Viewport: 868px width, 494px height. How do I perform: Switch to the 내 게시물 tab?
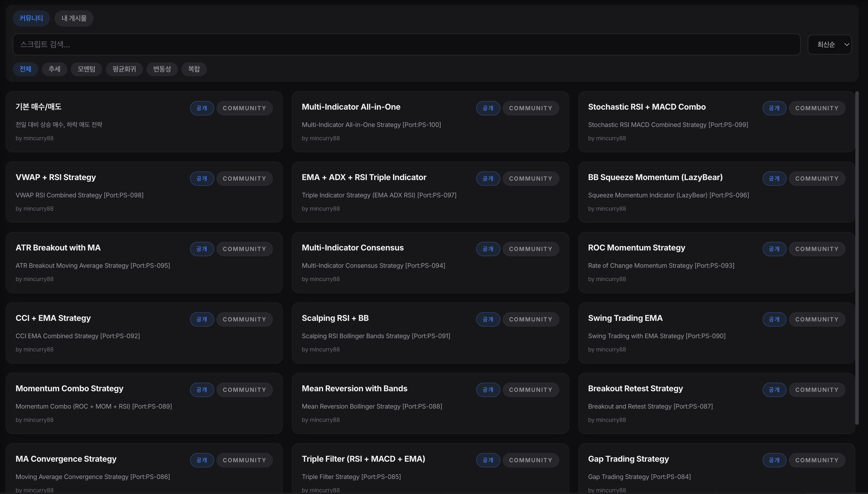click(x=74, y=18)
